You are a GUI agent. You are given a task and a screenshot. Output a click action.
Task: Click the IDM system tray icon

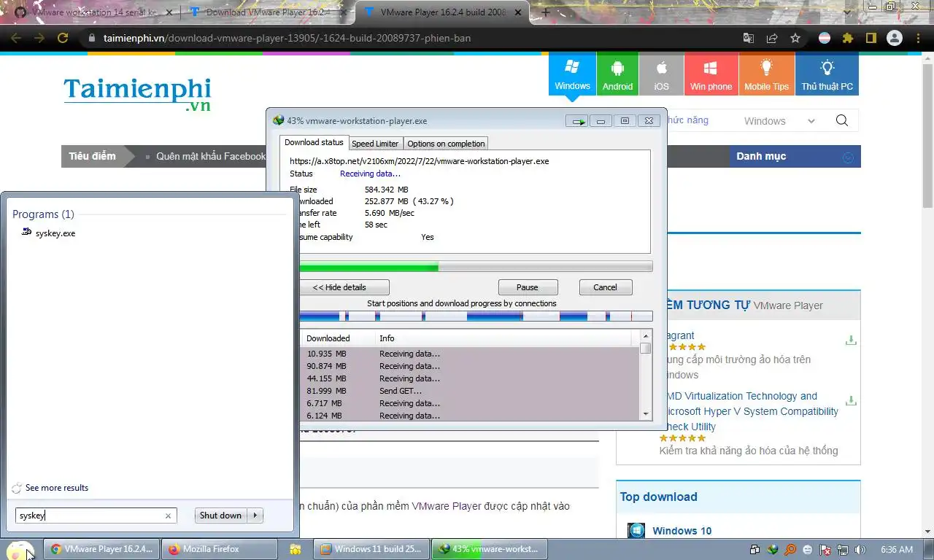[x=773, y=549]
